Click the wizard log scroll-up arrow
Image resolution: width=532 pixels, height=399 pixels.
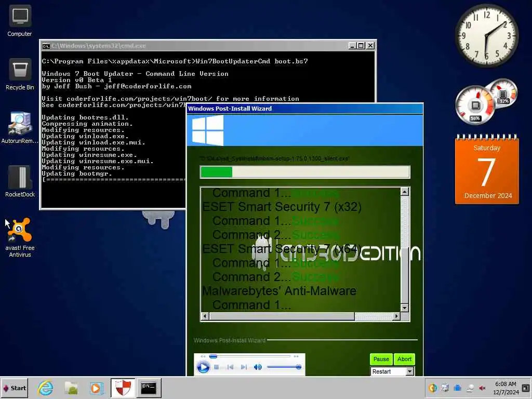(x=404, y=192)
